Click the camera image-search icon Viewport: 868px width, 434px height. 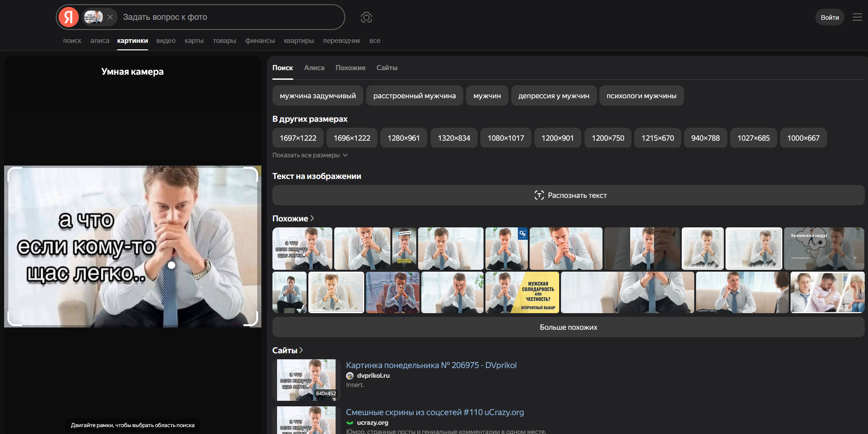click(x=366, y=18)
